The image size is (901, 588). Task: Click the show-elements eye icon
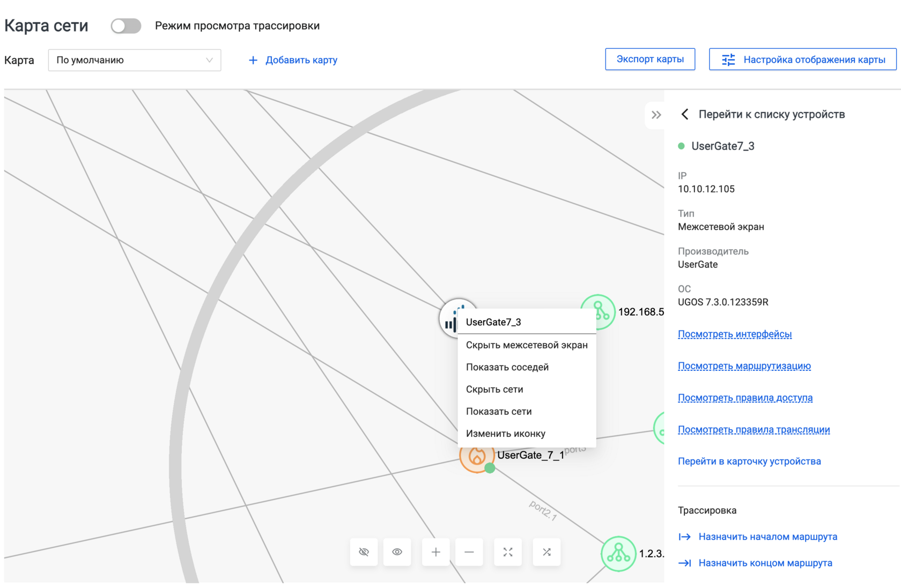click(x=397, y=552)
